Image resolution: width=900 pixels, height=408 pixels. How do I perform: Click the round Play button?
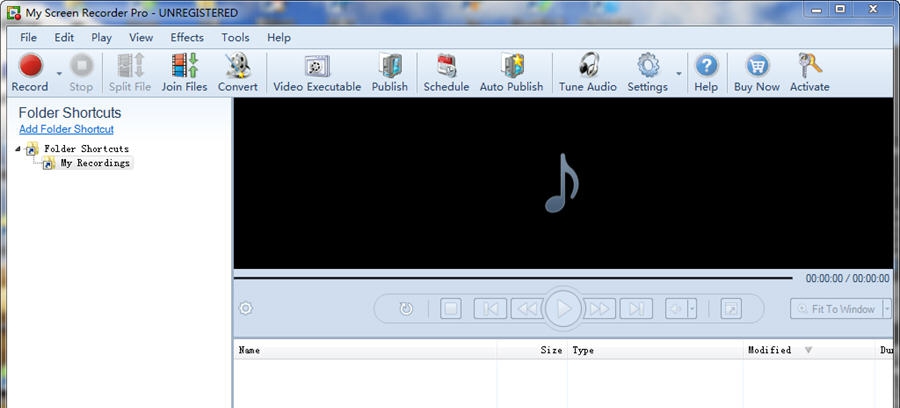563,309
